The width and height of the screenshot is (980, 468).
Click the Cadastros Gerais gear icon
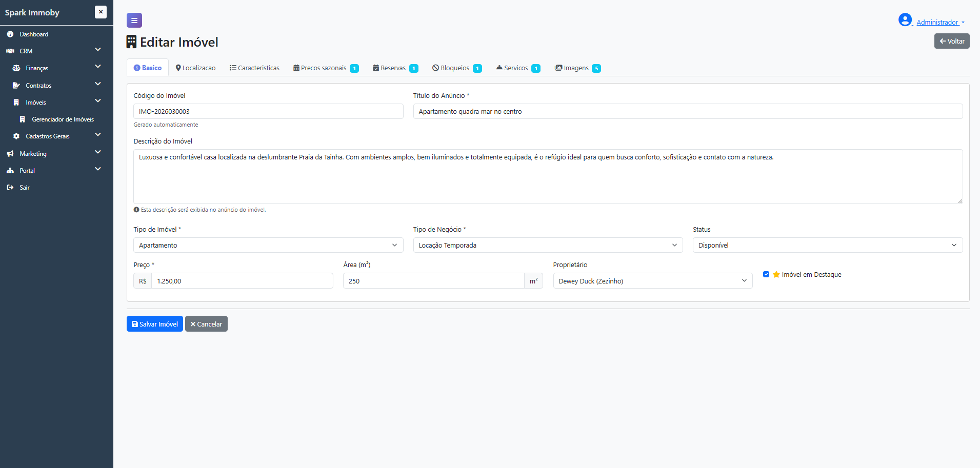click(16, 136)
